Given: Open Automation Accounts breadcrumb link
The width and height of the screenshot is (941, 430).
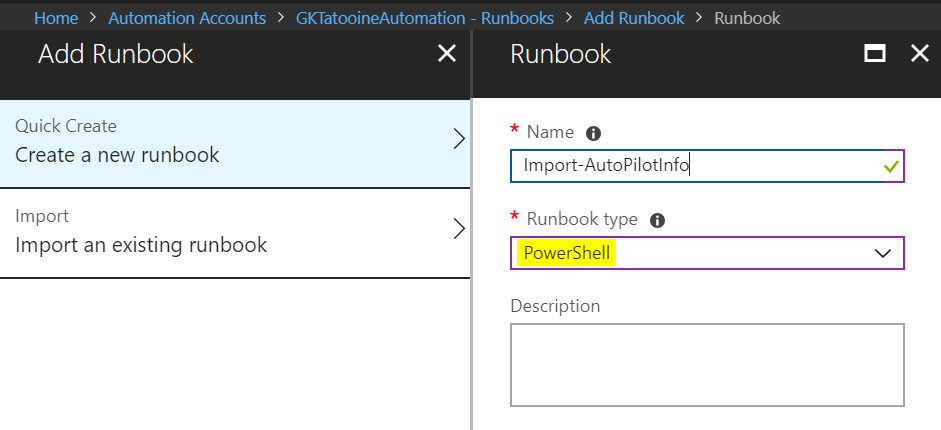Looking at the screenshot, I should 187,18.
